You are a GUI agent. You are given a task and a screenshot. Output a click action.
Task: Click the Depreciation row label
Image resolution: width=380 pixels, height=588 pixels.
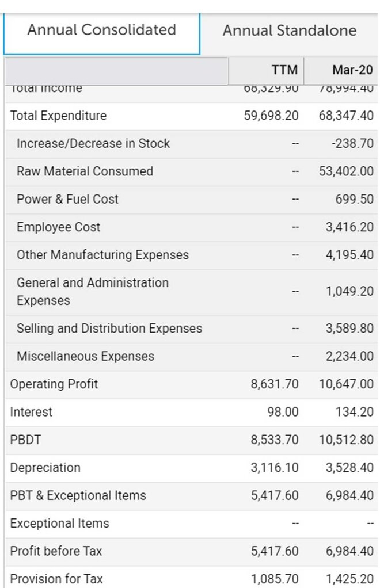(45, 468)
